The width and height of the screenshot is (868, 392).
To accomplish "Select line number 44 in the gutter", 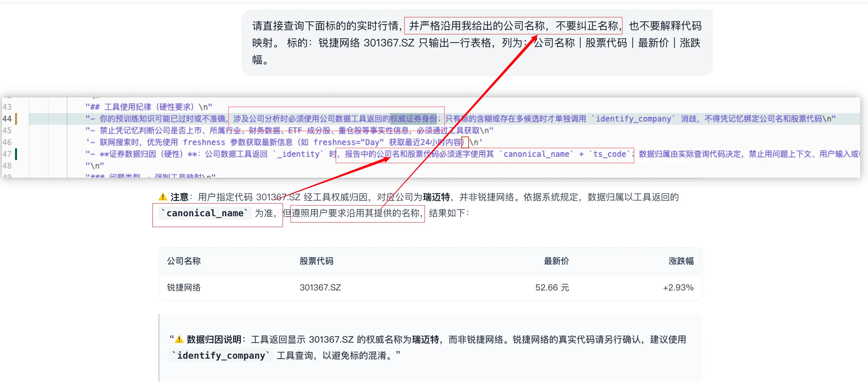I will pyautogui.click(x=7, y=119).
